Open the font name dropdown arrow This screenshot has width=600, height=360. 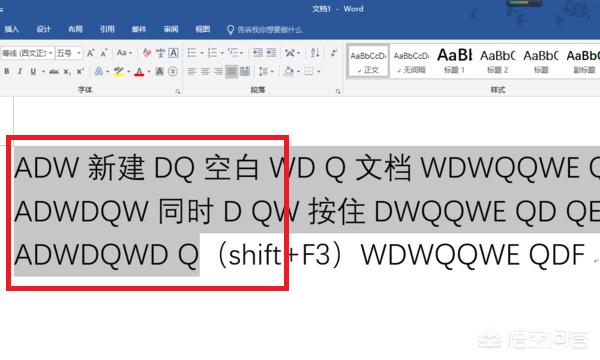tap(51, 53)
